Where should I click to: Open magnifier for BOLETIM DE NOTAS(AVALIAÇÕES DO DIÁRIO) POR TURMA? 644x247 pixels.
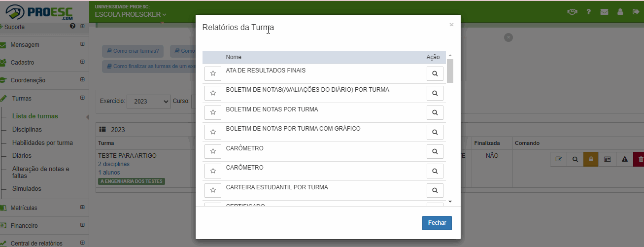[435, 93]
